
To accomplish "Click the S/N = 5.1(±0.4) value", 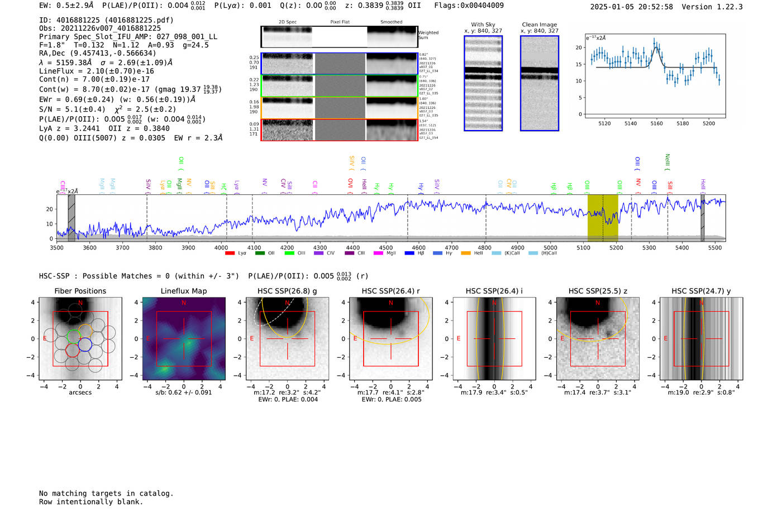I will pyautogui.click(x=72, y=109).
